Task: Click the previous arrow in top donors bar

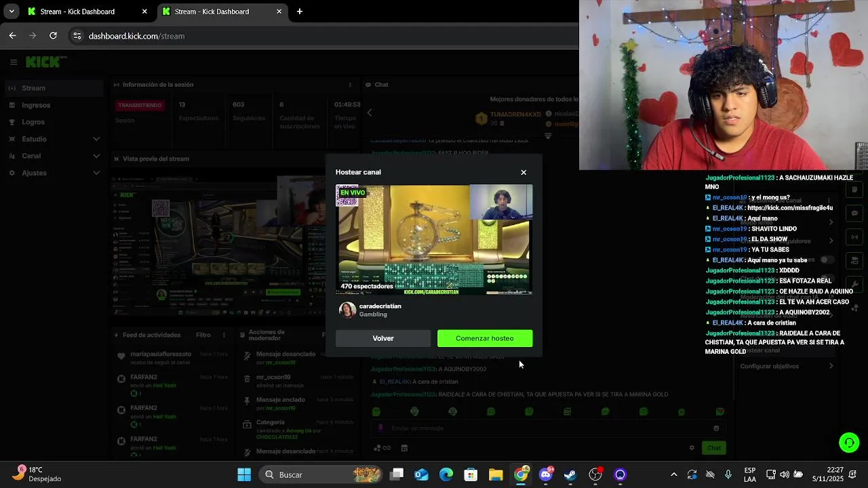Action: click(370, 113)
